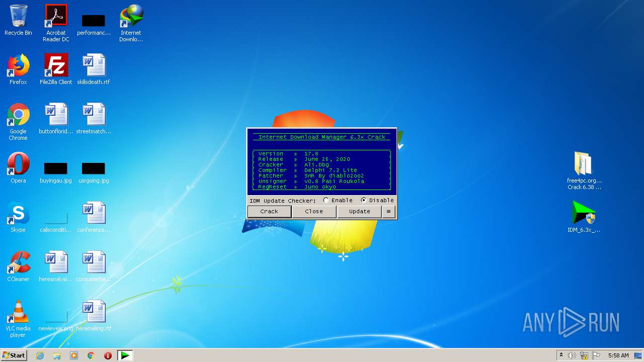Enable IDM Update Checker radio button
The image size is (644, 362).
pyautogui.click(x=338, y=200)
